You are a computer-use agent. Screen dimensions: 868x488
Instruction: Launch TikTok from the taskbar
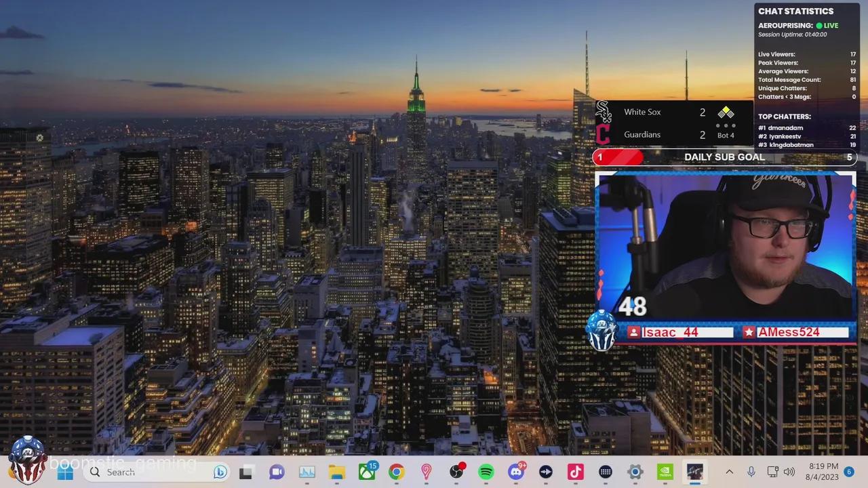point(576,472)
